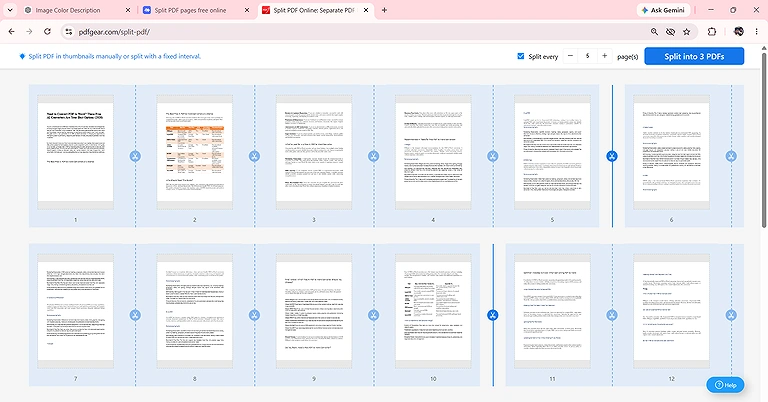Open the tab search dropdown arrow
This screenshot has width=768, height=402.
10,10
